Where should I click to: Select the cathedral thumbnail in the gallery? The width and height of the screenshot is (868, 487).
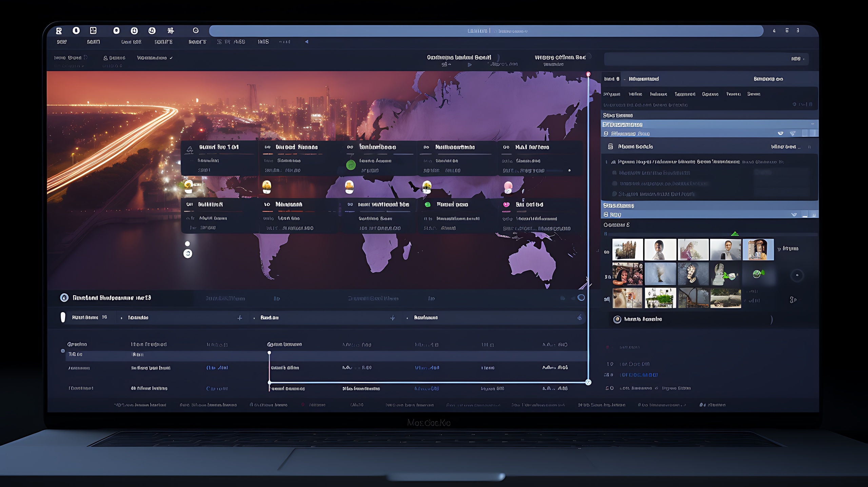[x=628, y=249]
